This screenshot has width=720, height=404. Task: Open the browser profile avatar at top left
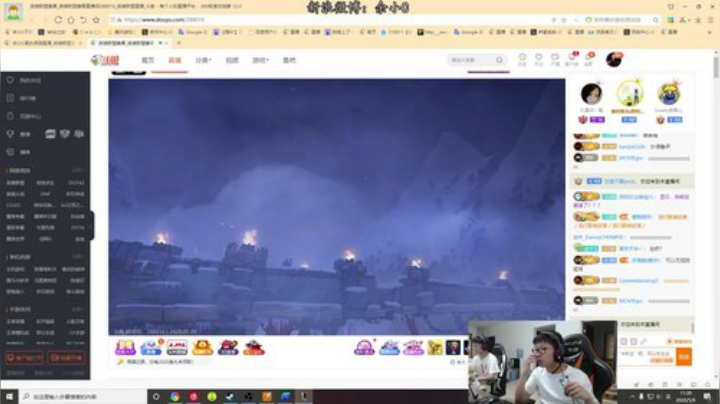pos(13,11)
